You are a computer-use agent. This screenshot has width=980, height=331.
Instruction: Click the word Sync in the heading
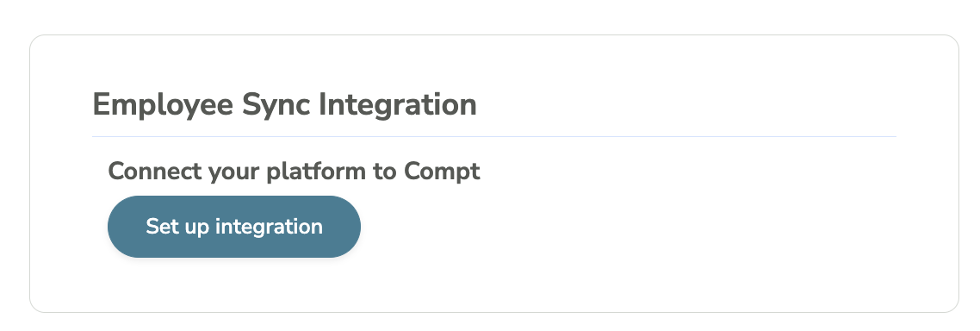click(x=276, y=104)
